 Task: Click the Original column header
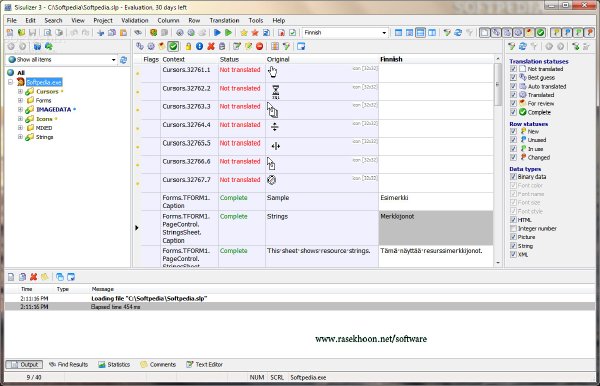[x=321, y=59]
